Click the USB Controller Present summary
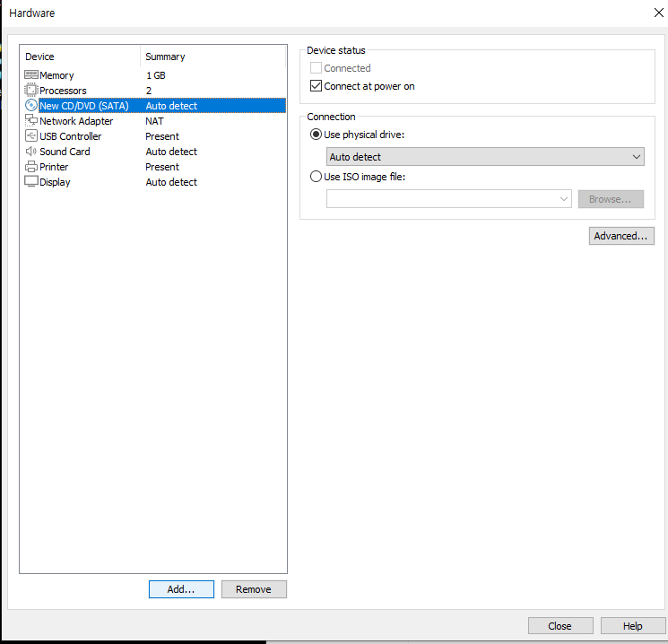The image size is (668, 644). (x=162, y=136)
